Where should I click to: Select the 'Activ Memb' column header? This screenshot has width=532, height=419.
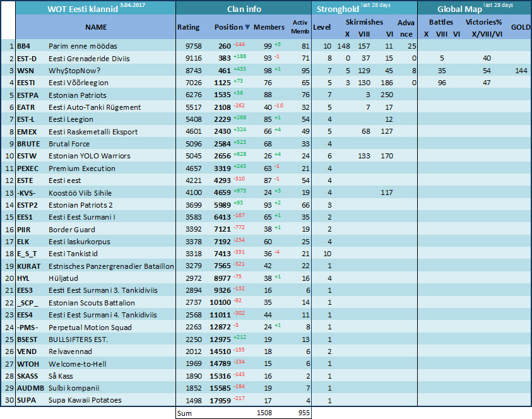pyautogui.click(x=300, y=27)
